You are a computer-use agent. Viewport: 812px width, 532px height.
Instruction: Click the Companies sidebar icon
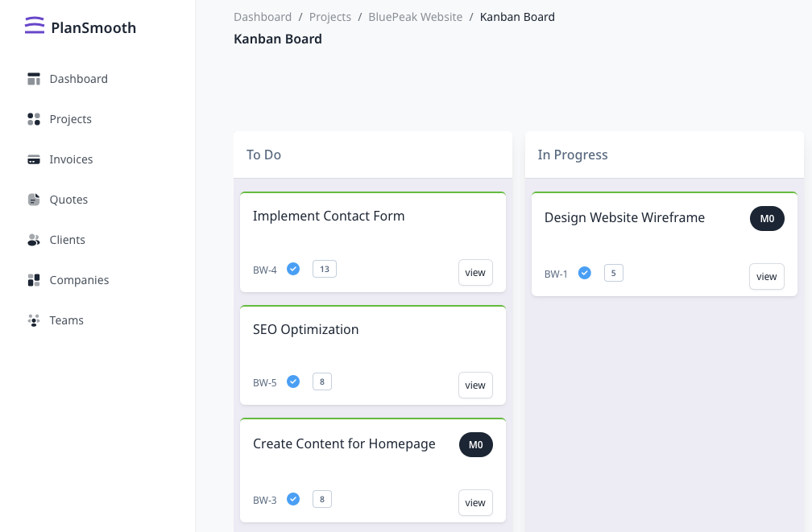click(x=34, y=280)
